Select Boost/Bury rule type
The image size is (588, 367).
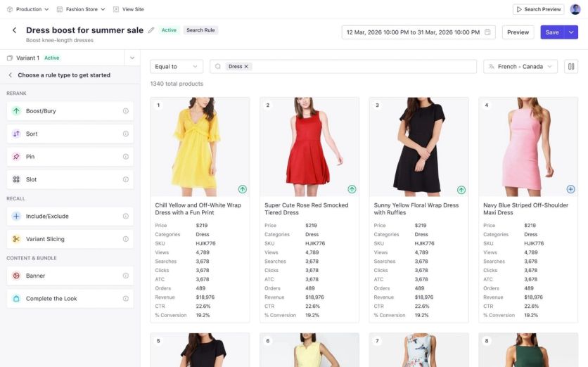70,111
